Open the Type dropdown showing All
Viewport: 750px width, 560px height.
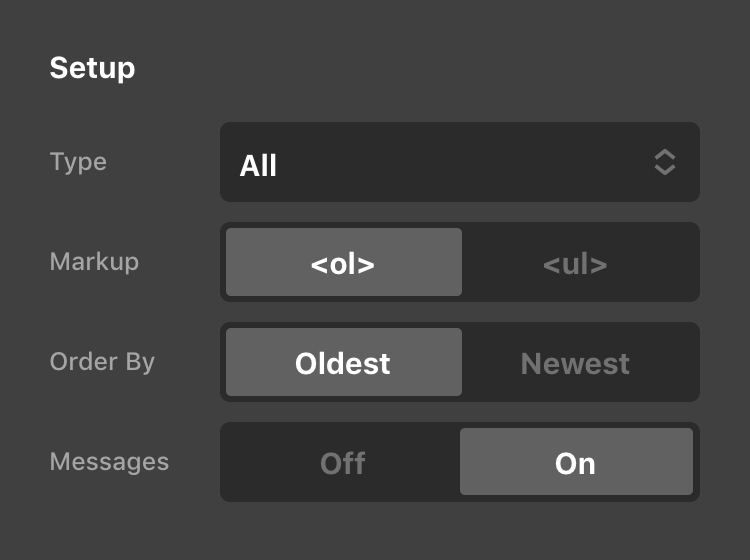point(459,162)
